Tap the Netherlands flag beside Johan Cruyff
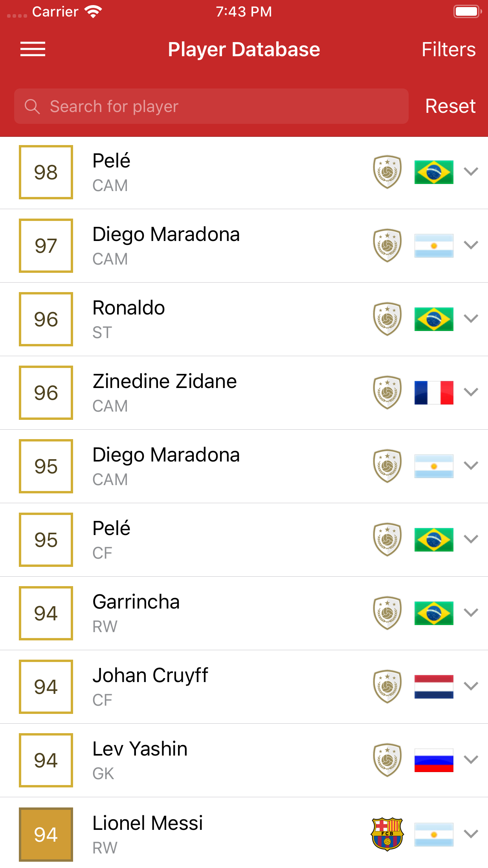Viewport: 488px width, 868px height. pos(434,686)
